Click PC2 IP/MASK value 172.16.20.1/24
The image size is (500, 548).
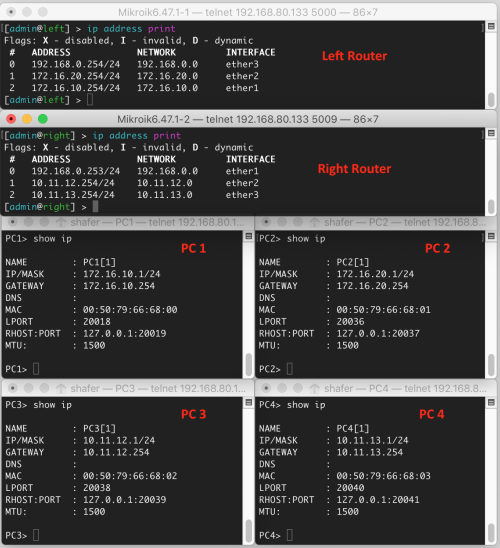[x=375, y=274]
